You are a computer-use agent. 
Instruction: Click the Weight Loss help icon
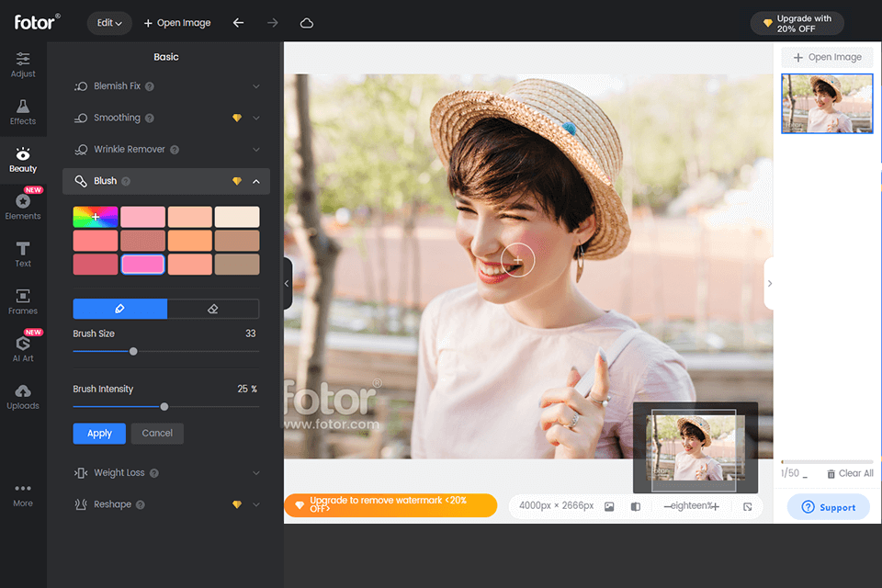coord(154,473)
